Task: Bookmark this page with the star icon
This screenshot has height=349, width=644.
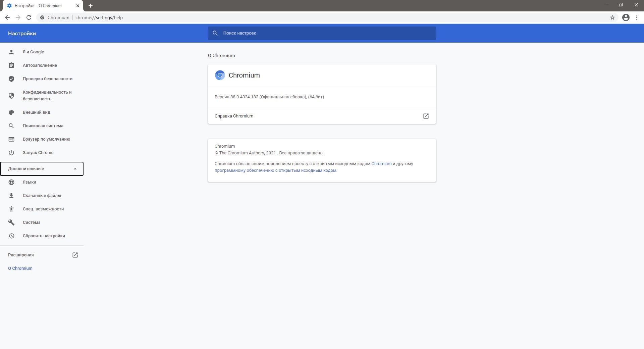Action: point(612,17)
